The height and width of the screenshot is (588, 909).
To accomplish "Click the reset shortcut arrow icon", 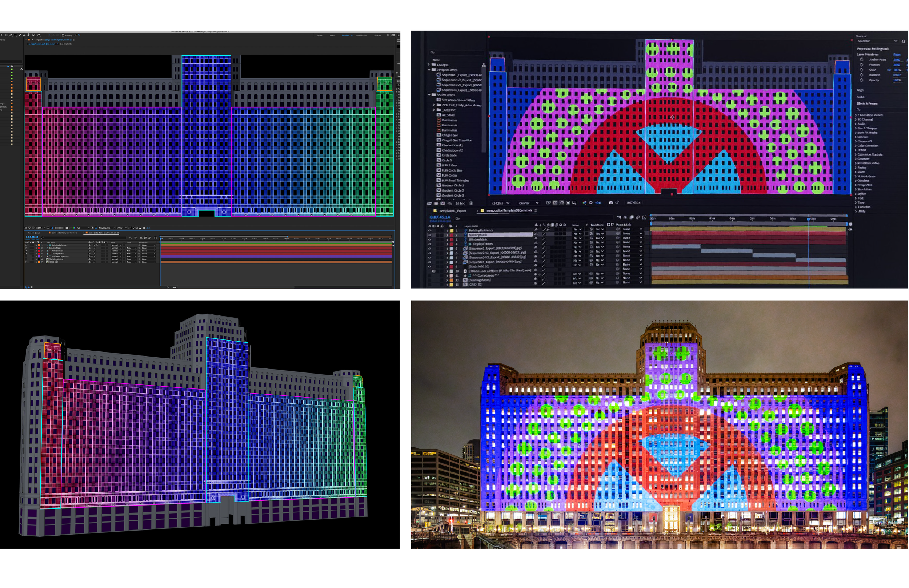I will [x=903, y=41].
